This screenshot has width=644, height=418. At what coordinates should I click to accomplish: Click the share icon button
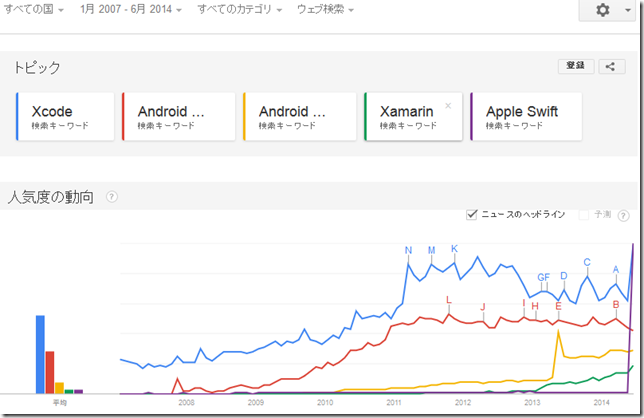[x=612, y=67]
